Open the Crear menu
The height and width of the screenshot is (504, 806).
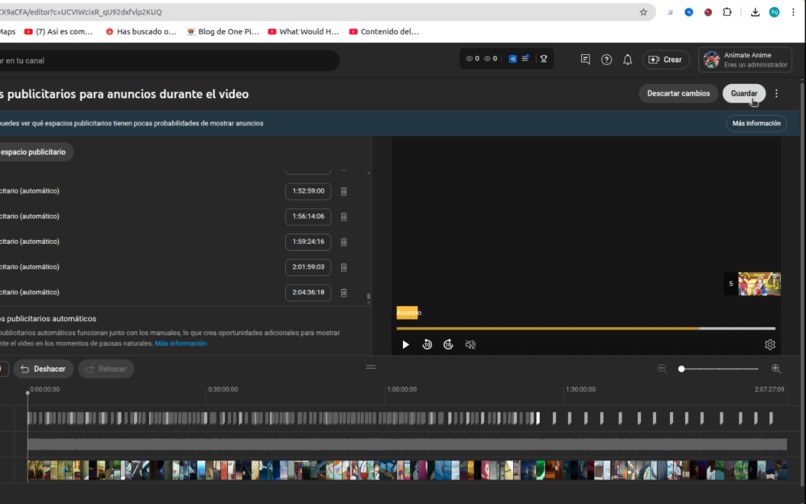(x=665, y=60)
